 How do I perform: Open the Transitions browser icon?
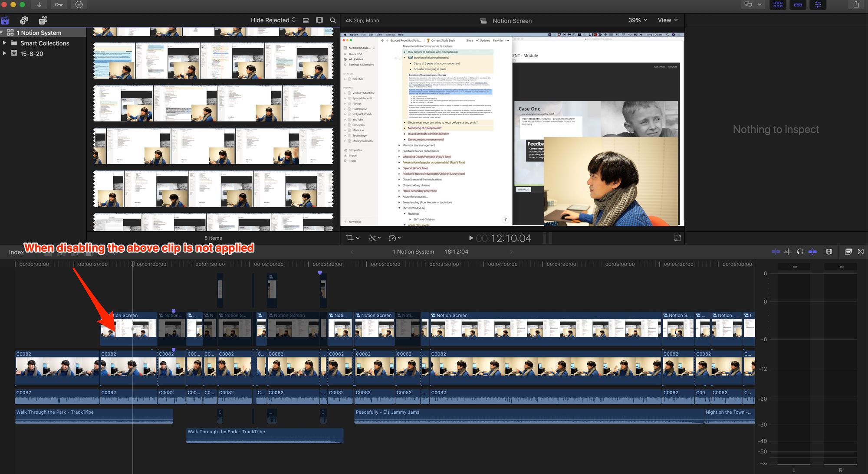861,252
